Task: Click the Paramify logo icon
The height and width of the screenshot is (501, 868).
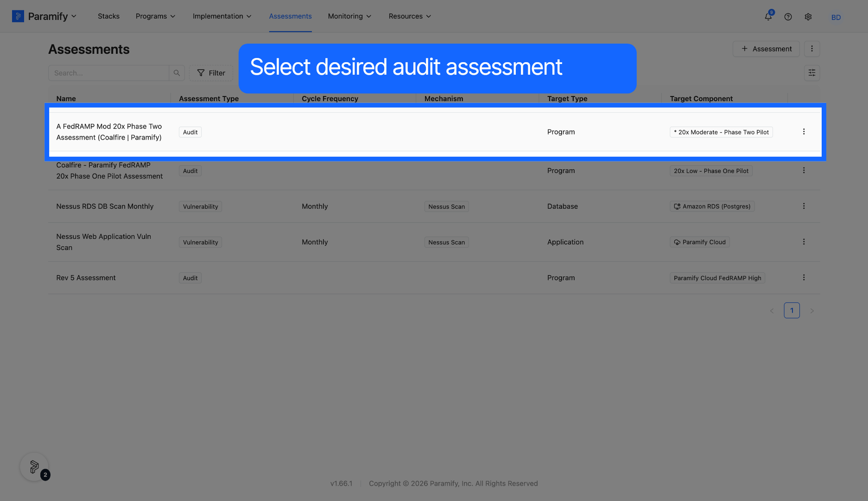Action: pyautogui.click(x=18, y=16)
